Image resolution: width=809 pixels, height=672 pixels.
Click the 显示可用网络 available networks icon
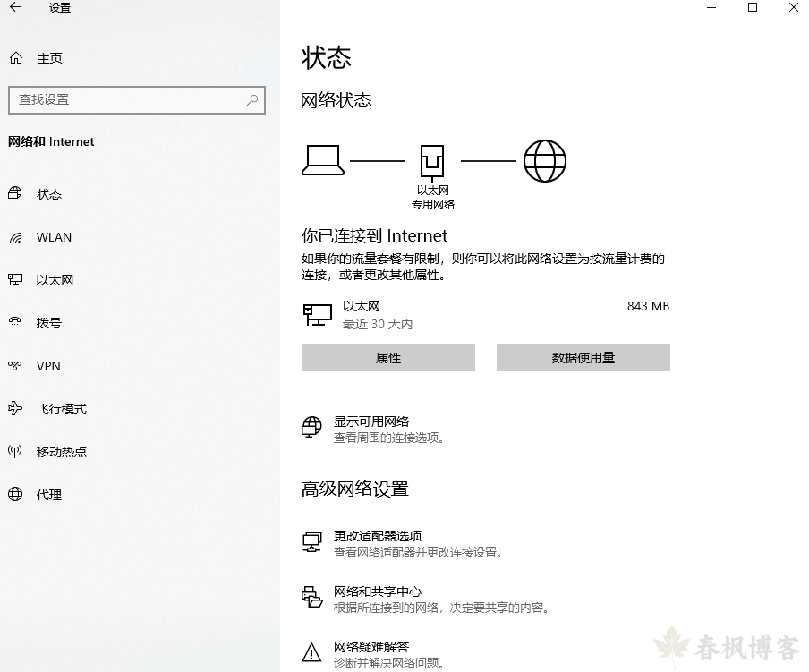click(311, 428)
